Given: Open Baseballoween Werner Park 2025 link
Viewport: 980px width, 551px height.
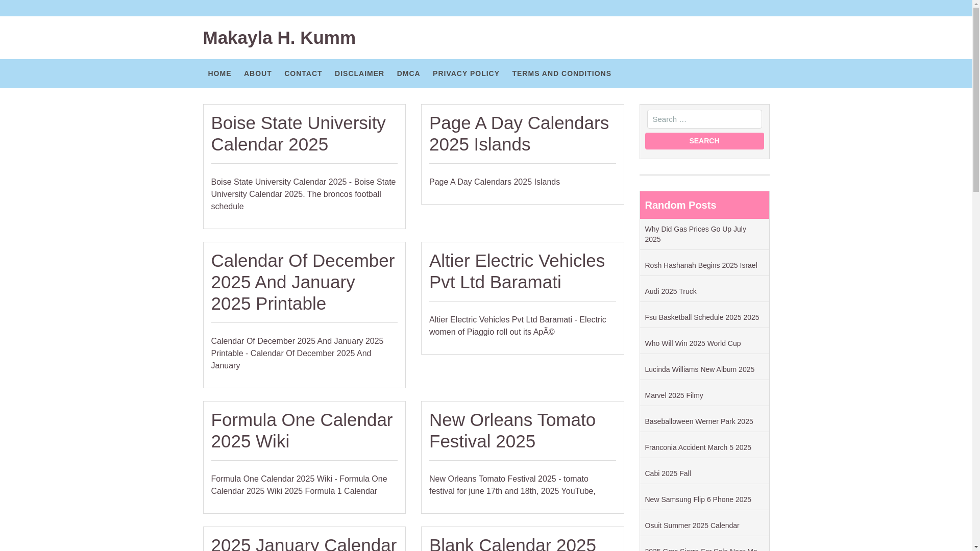Looking at the screenshot, I should pyautogui.click(x=699, y=421).
